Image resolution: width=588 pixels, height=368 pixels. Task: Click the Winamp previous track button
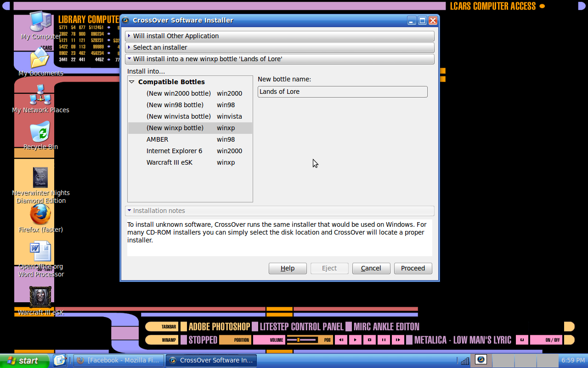[341, 340]
